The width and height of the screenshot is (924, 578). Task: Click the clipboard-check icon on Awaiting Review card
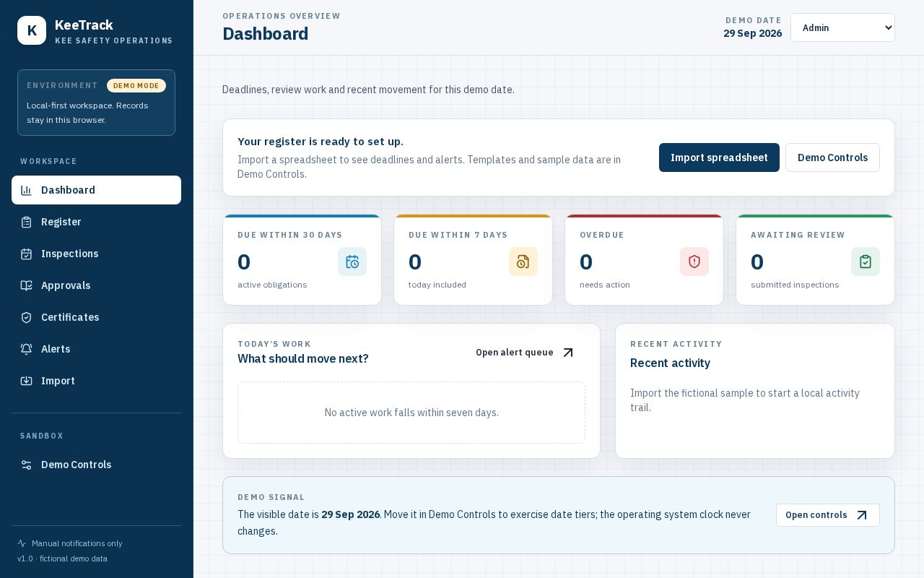(x=866, y=262)
